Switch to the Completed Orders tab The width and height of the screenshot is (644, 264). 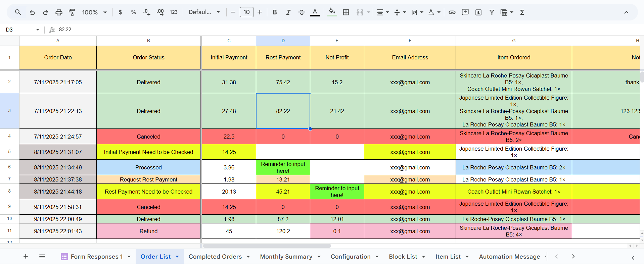215,257
